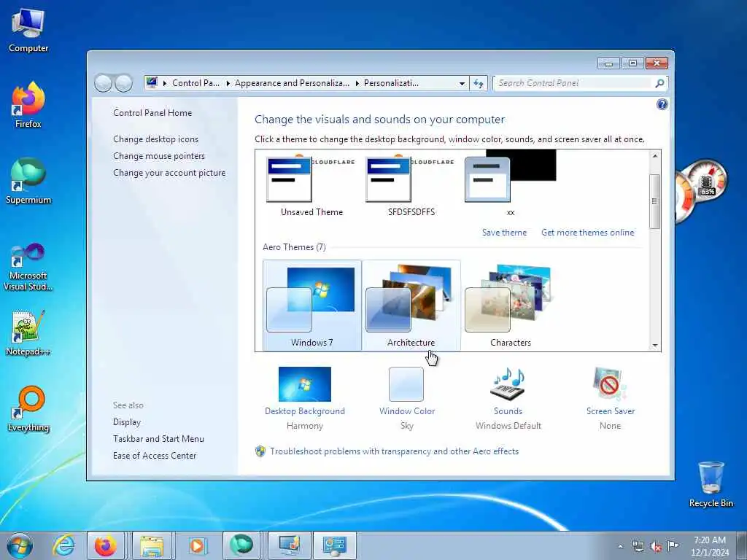747x560 pixels.
Task: Open Change mouse pointers
Action: (x=158, y=156)
